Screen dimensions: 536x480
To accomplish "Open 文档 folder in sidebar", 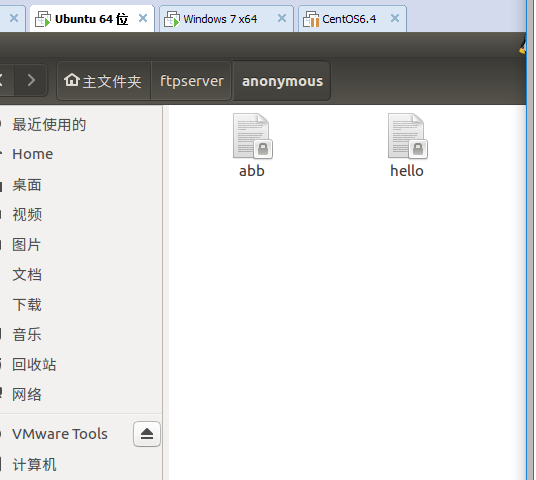I will 81,275.
